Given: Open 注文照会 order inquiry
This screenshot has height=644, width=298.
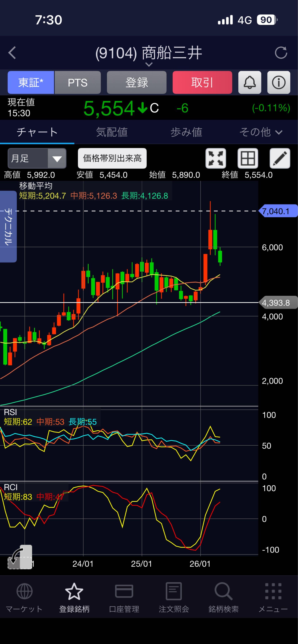Looking at the screenshot, I should pos(174,597).
